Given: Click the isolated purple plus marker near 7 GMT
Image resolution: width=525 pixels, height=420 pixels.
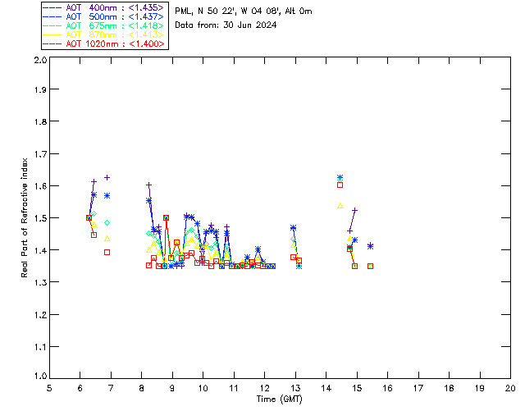Looking at the screenshot, I should point(107,177).
